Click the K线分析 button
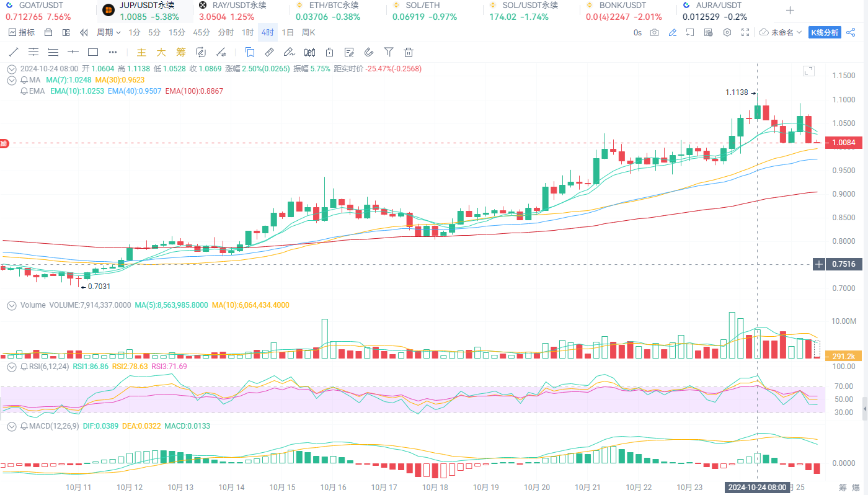The height and width of the screenshot is (495, 868). [825, 32]
